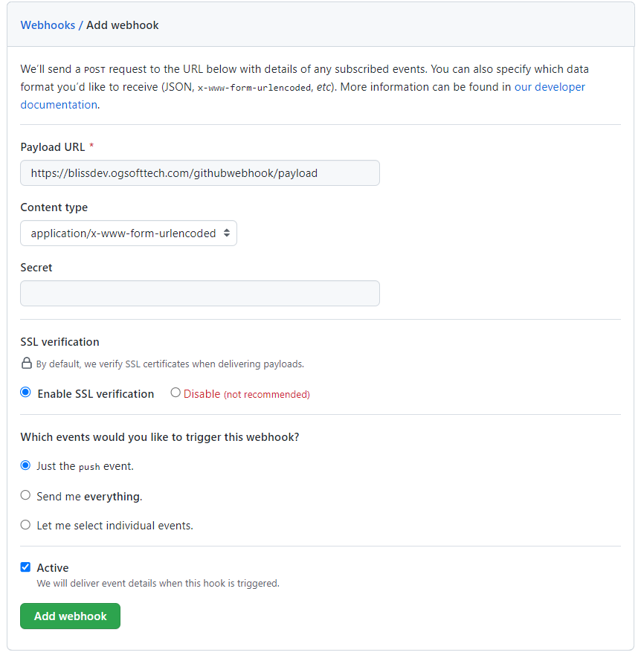Pick Let me select individual events
Viewport: 644px width, 661px height.
tap(26, 525)
